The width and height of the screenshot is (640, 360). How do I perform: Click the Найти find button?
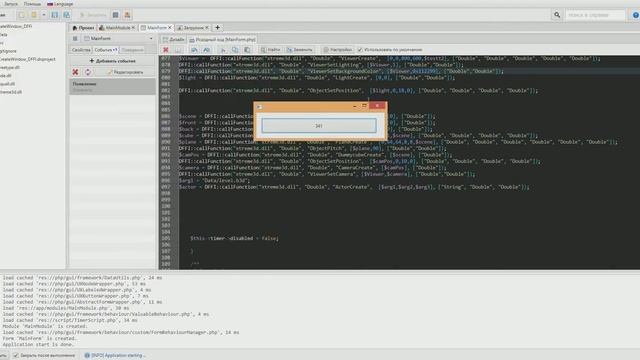click(271, 50)
